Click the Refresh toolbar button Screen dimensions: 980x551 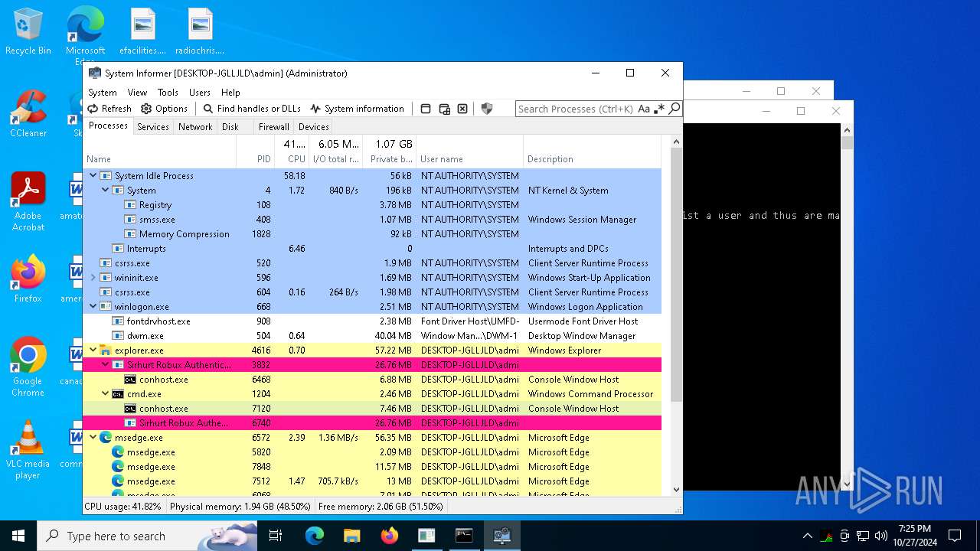[109, 109]
